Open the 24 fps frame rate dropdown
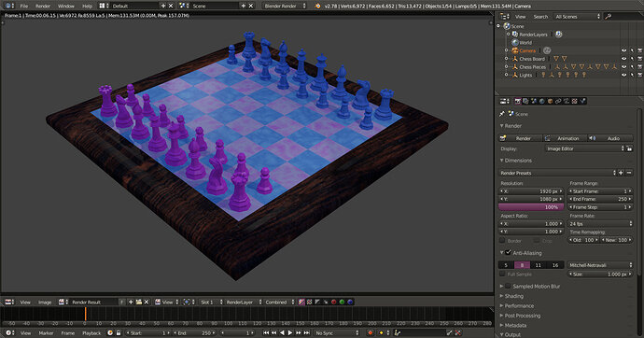Screen dimensions: 644x338 (600, 223)
